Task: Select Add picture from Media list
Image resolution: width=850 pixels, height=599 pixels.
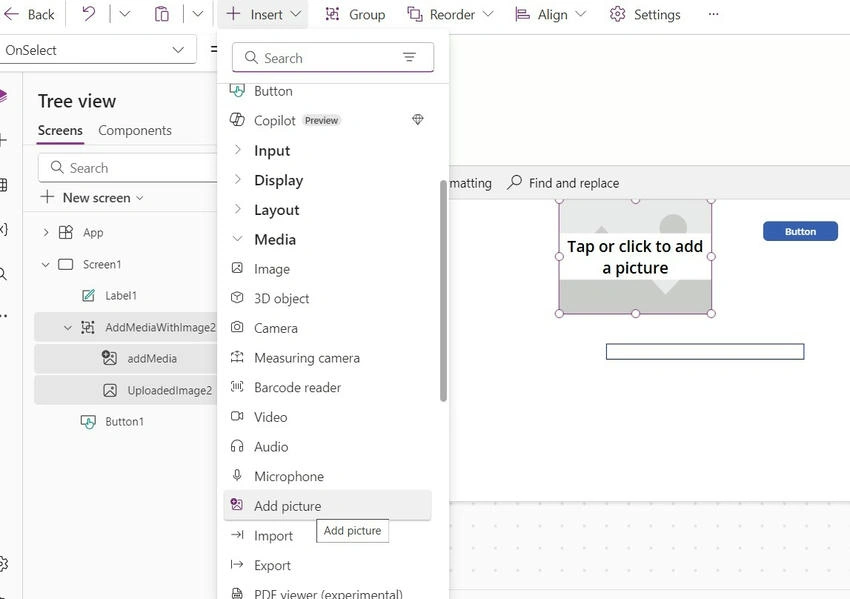Action: [x=327, y=506]
